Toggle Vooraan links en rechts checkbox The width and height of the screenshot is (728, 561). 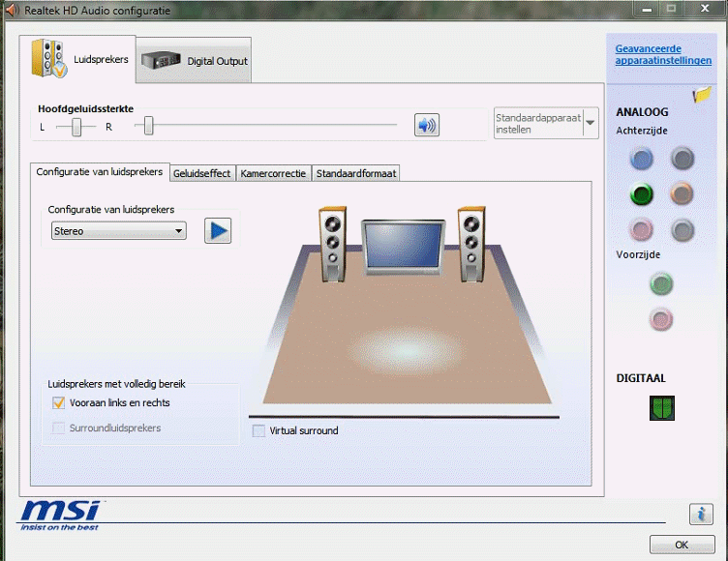58,402
